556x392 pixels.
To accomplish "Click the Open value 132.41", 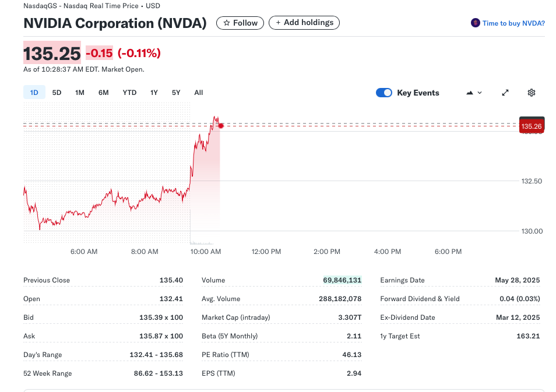I will pos(171,299).
